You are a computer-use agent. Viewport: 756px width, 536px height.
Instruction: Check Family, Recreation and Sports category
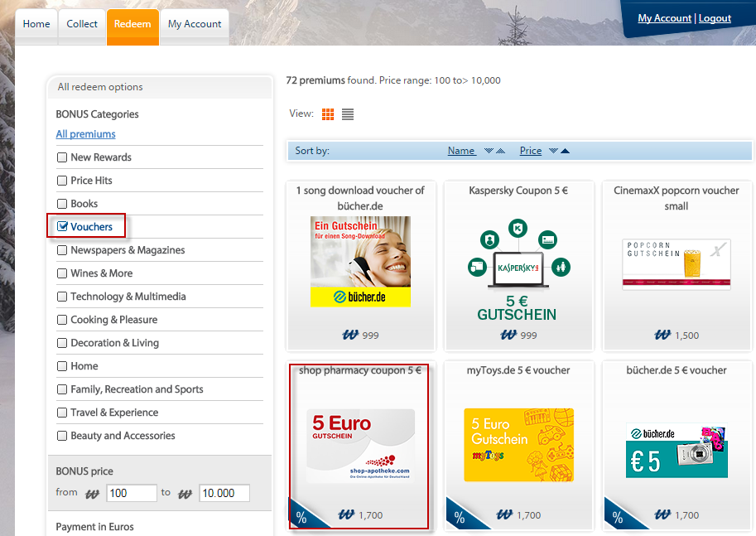62,389
